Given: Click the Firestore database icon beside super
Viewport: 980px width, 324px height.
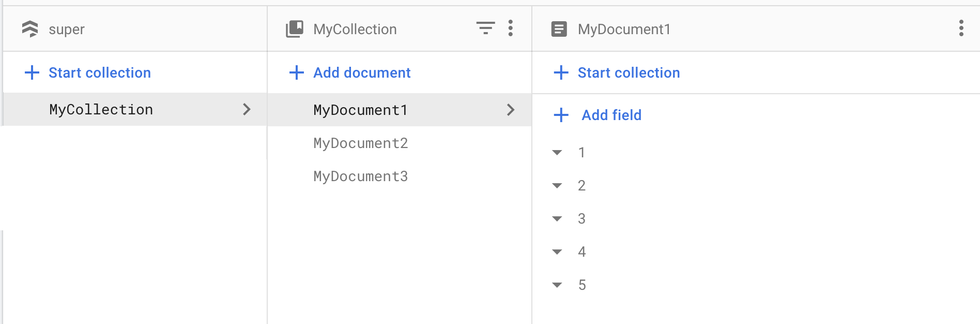Looking at the screenshot, I should 30,29.
